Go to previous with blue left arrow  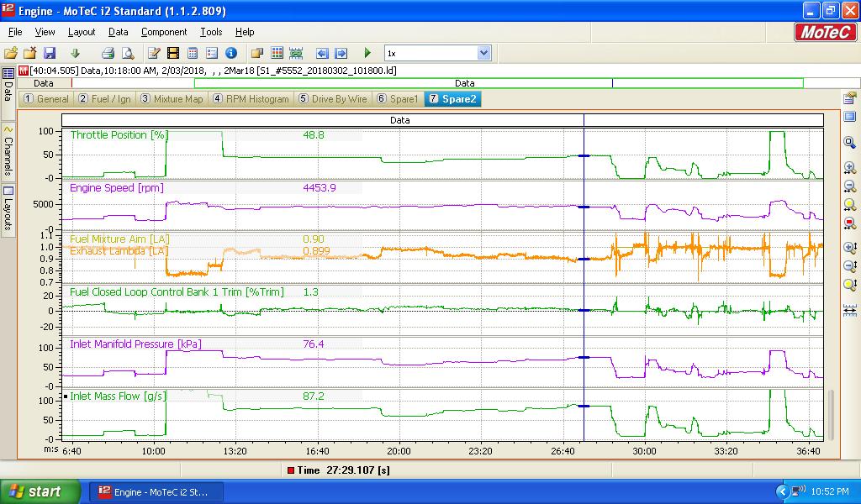coord(322,53)
